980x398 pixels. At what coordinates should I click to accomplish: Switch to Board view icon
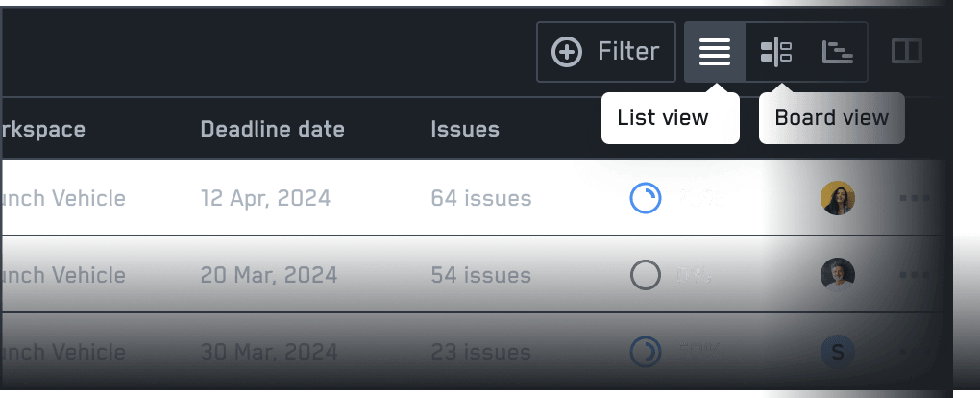pos(775,52)
